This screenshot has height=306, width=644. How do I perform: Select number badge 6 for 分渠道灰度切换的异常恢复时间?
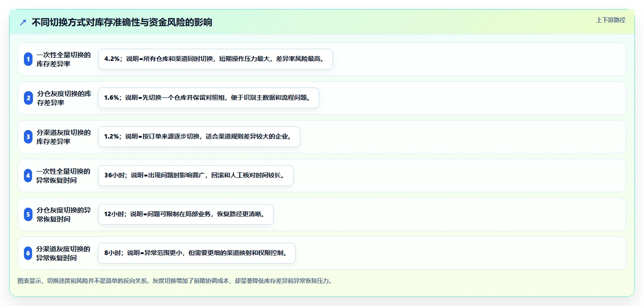tap(28, 253)
